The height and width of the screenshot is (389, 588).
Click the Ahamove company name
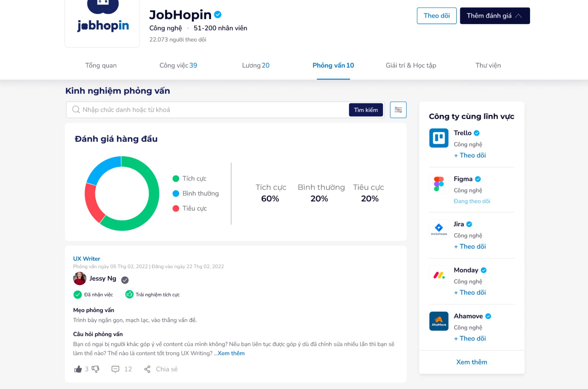point(468,316)
